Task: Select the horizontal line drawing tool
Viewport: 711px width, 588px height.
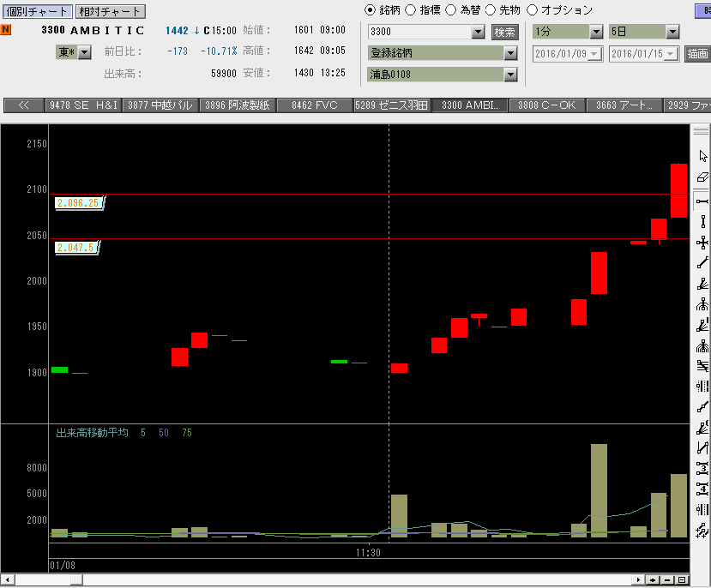Action: point(702,201)
